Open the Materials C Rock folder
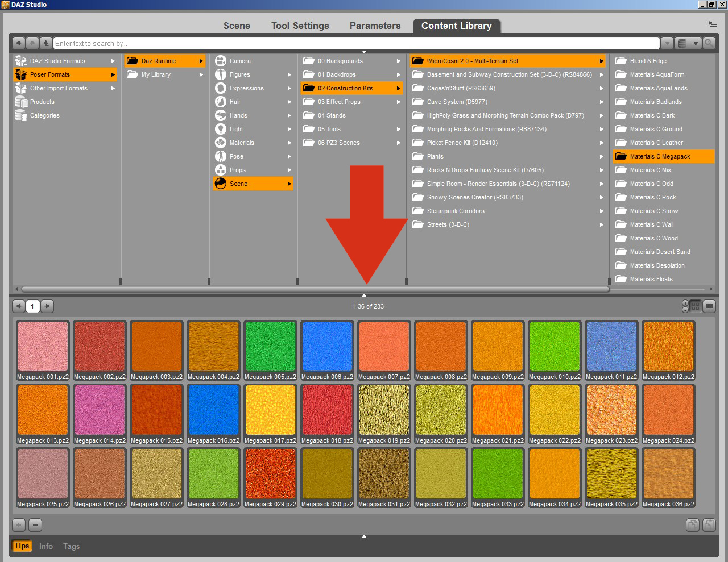 (664, 197)
